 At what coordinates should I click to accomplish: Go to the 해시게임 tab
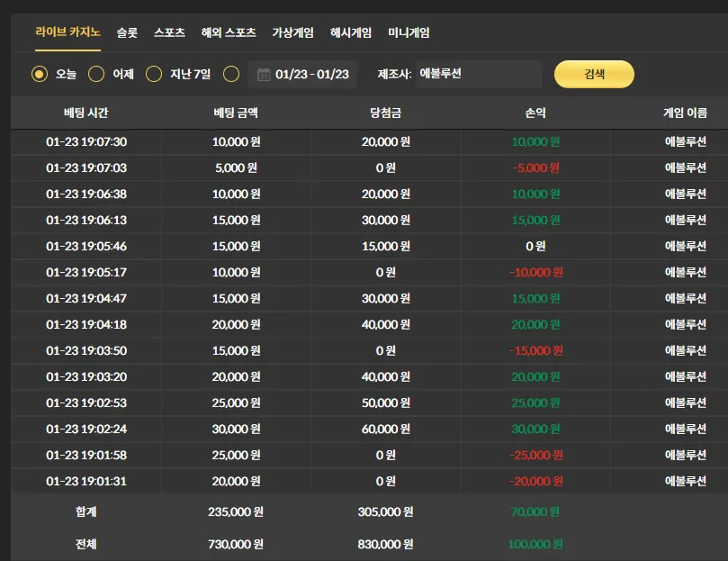coord(351,32)
